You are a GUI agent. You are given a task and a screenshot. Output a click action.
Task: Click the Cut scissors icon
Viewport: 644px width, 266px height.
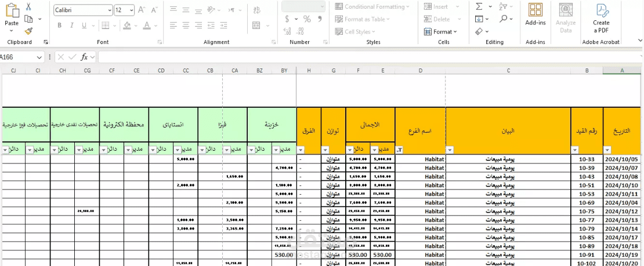point(28,7)
